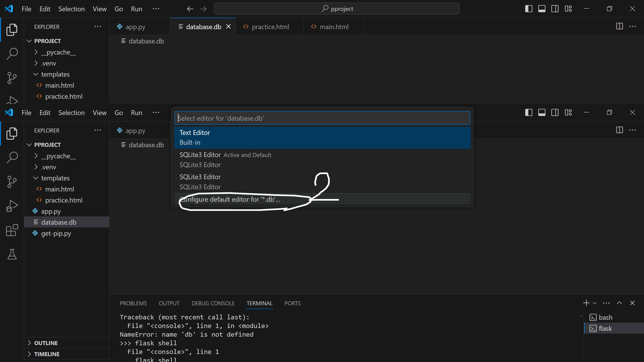Open Run and Debug in the lower window
Screen dimensions: 644x362
tap(12, 206)
